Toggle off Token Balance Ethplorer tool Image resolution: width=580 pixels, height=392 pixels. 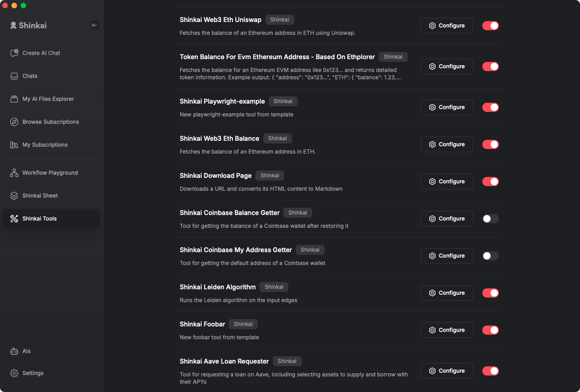[x=491, y=66]
